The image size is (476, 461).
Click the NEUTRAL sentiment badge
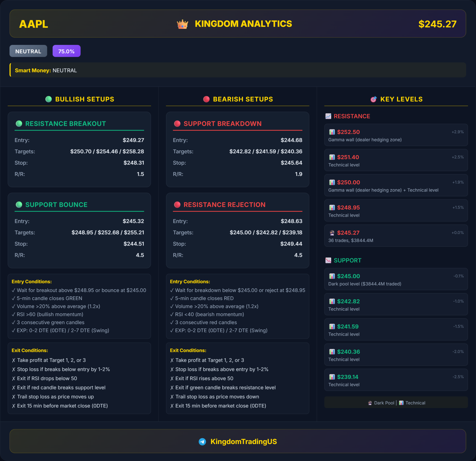[x=28, y=51]
